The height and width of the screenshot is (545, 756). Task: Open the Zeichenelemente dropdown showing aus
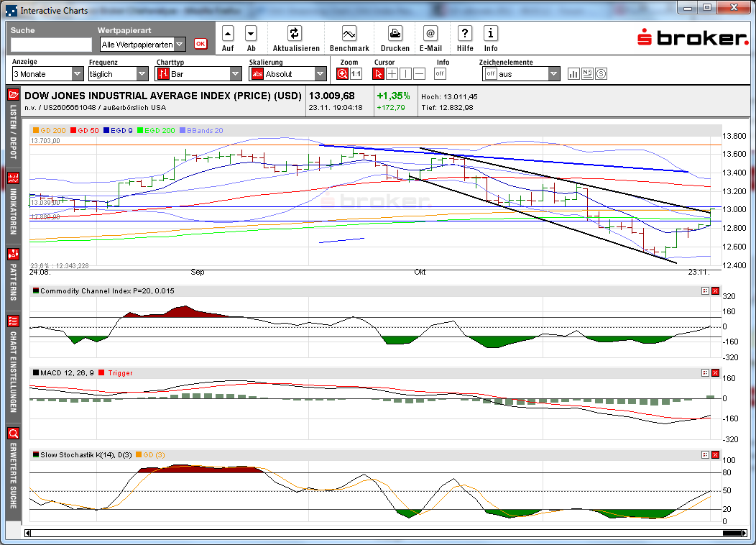coord(552,73)
